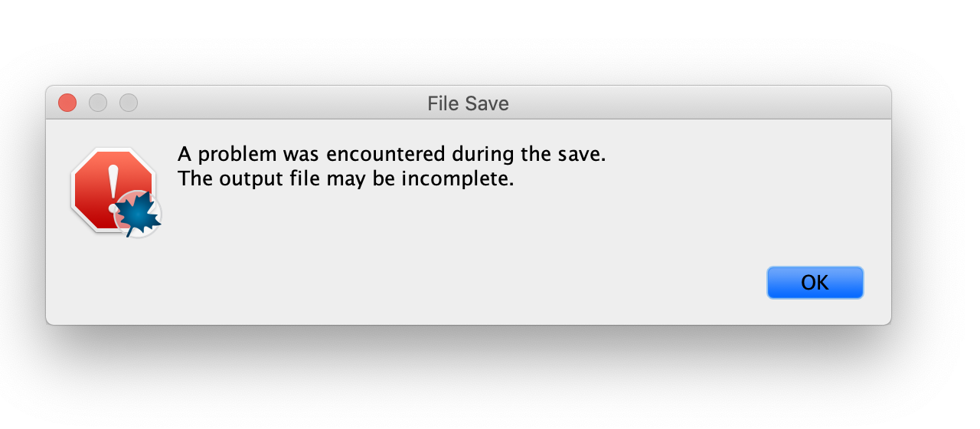Click the blue Maple leaf badge
This screenshot has height=429, width=980.
(139, 213)
